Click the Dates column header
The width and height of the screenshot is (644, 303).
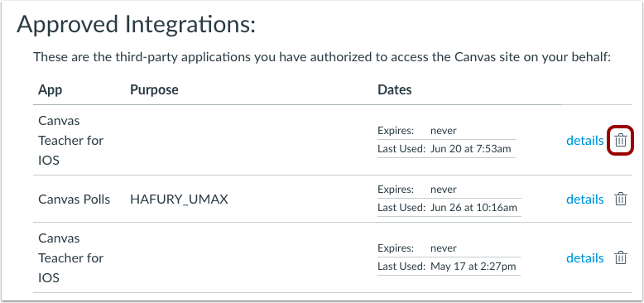click(394, 89)
